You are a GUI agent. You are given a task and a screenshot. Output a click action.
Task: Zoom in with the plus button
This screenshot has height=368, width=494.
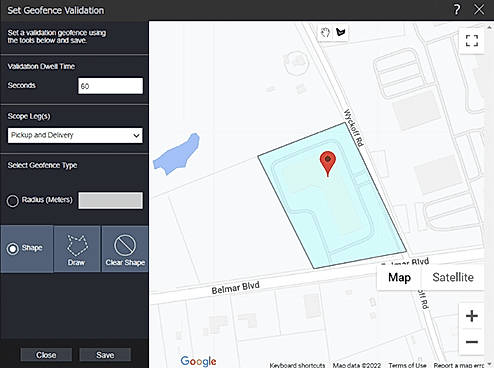(472, 316)
